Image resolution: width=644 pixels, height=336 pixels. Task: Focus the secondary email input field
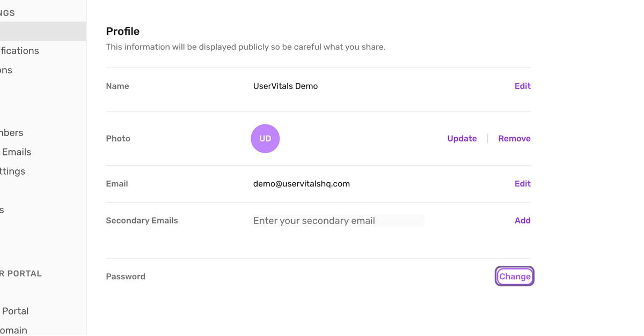(x=337, y=220)
